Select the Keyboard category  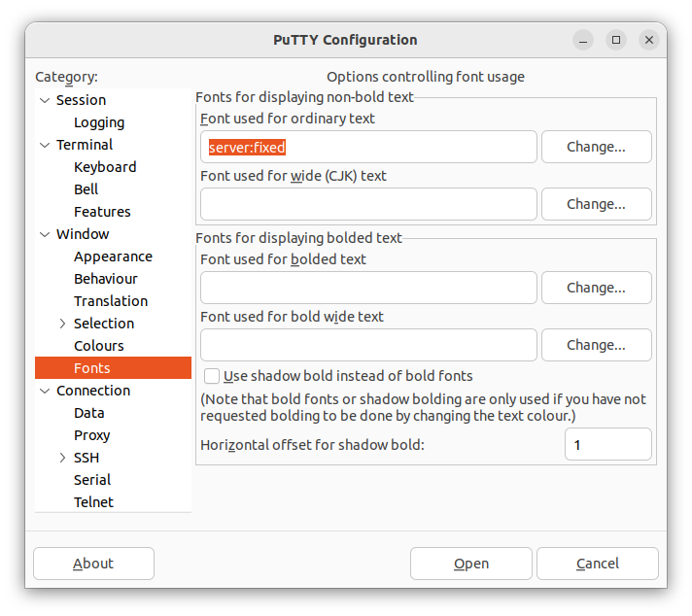(x=105, y=167)
